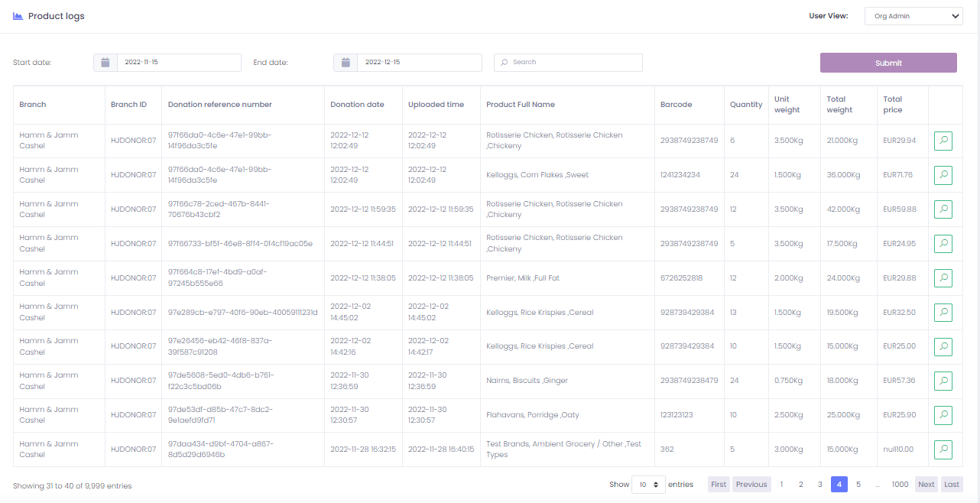Click the EUR71.76 total price cell
This screenshot has width=980, height=503.
tap(897, 175)
